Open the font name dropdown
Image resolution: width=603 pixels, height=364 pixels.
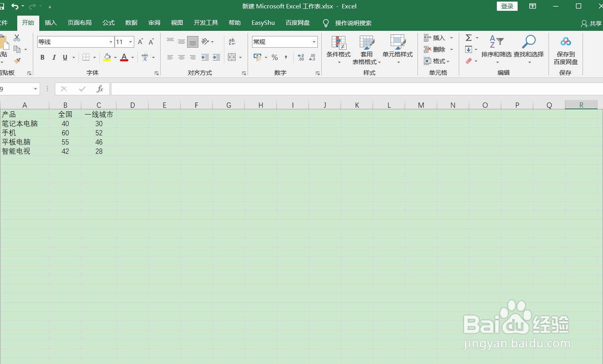pos(111,42)
